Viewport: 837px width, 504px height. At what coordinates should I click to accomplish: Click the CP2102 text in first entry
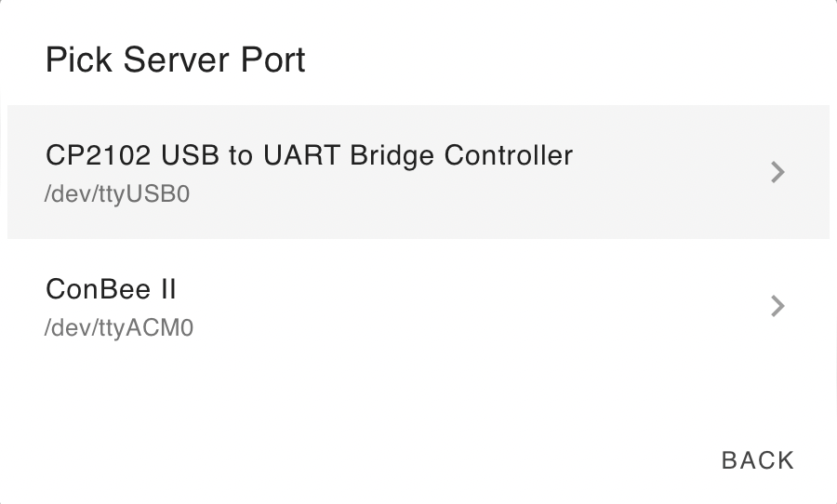point(99,155)
